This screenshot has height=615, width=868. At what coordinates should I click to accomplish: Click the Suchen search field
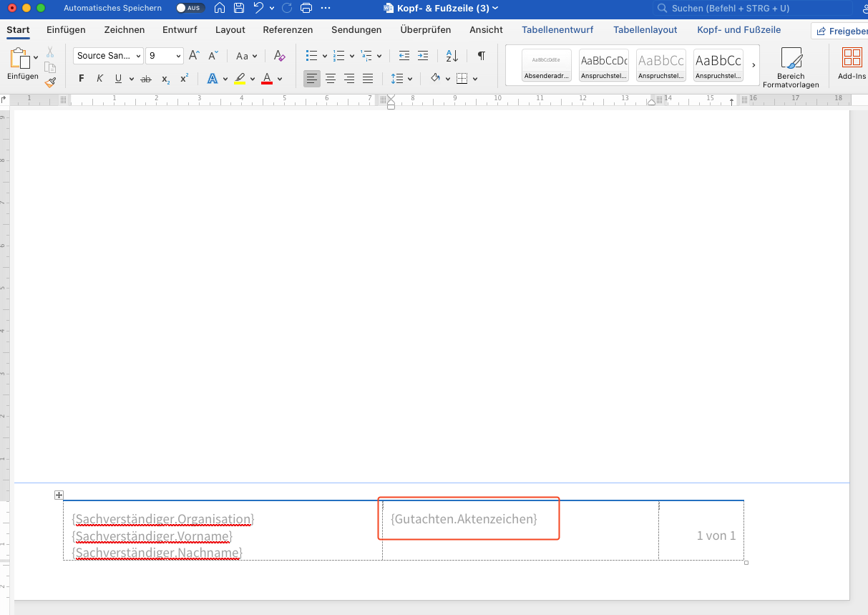[752, 9]
